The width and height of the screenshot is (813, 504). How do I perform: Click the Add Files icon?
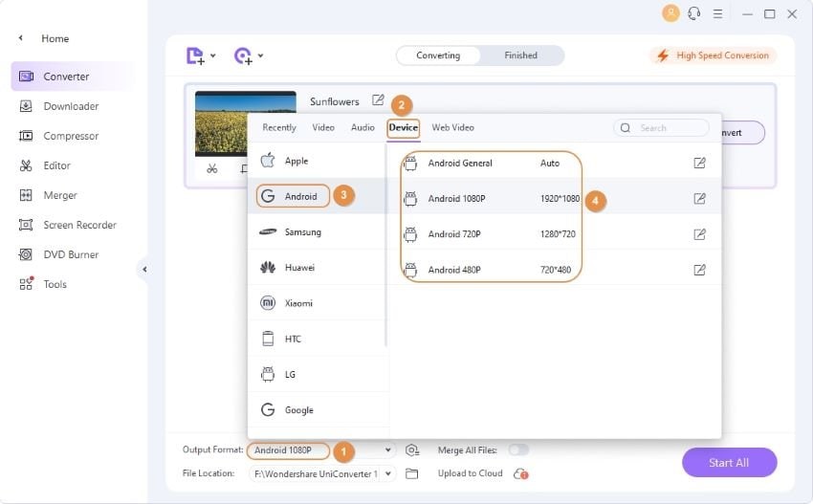195,55
